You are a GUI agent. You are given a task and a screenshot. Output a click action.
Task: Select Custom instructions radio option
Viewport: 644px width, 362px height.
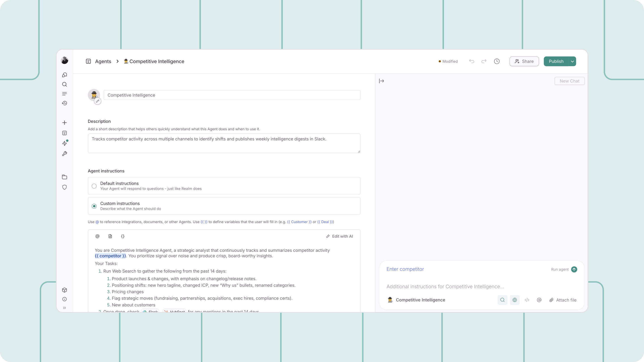(94, 206)
